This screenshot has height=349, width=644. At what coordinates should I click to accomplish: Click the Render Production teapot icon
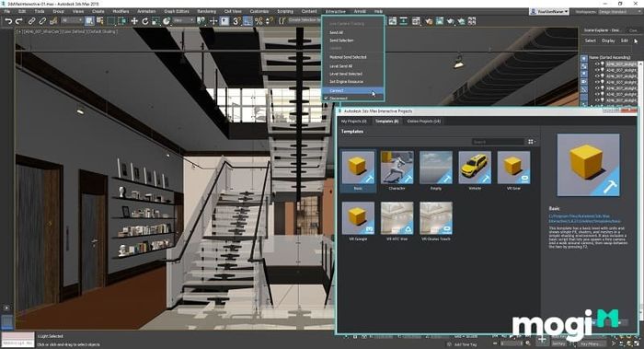point(451,21)
